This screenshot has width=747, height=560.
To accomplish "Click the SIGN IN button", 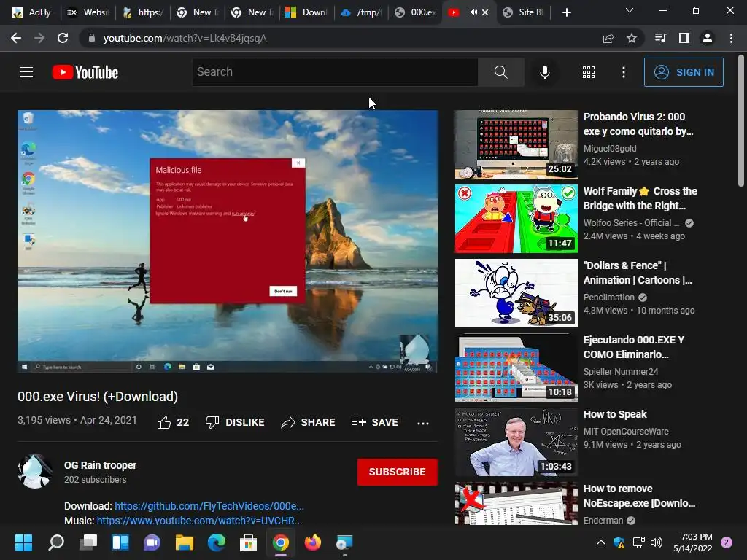I will (684, 72).
